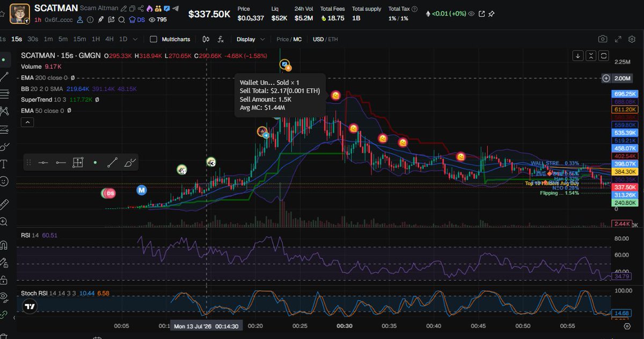Pick the measure box tool in floating toolbar
The height and width of the screenshot is (339, 644).
[78, 162]
